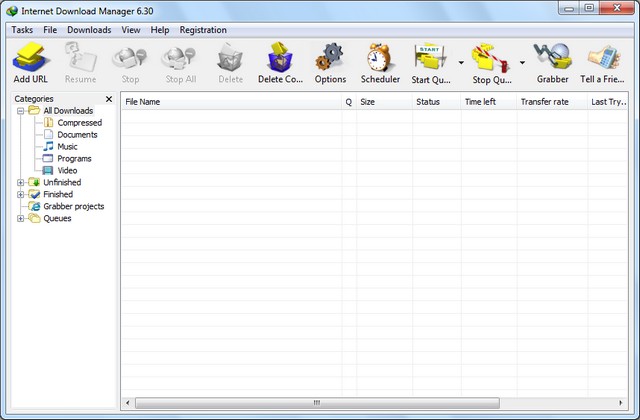Click the Delete Completed icon
The height and width of the screenshot is (420, 640).
pyautogui.click(x=280, y=57)
